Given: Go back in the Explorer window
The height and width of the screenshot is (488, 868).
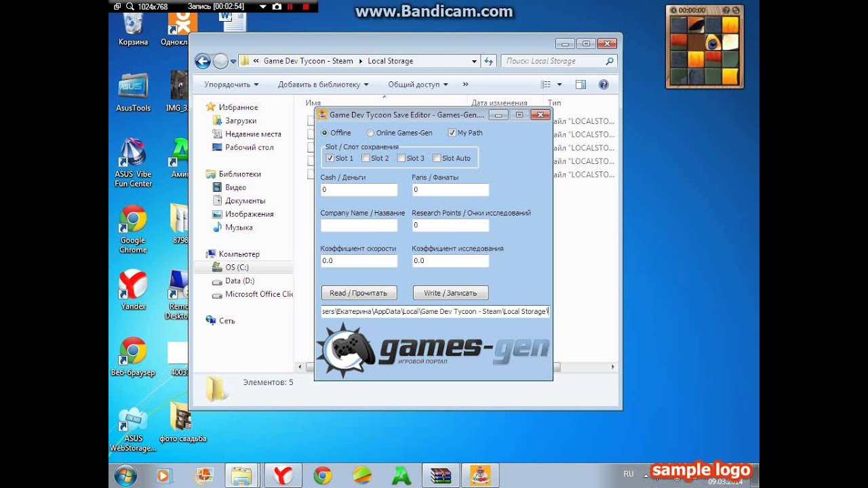Looking at the screenshot, I should click(203, 61).
